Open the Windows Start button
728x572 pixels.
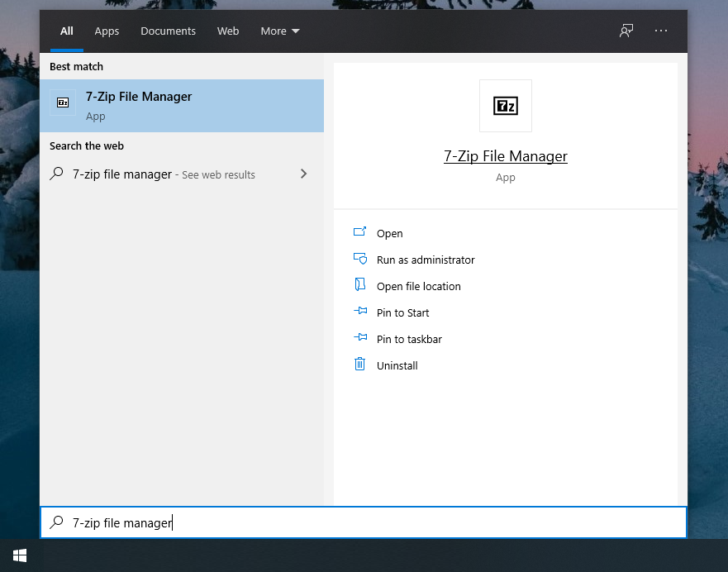coord(19,555)
